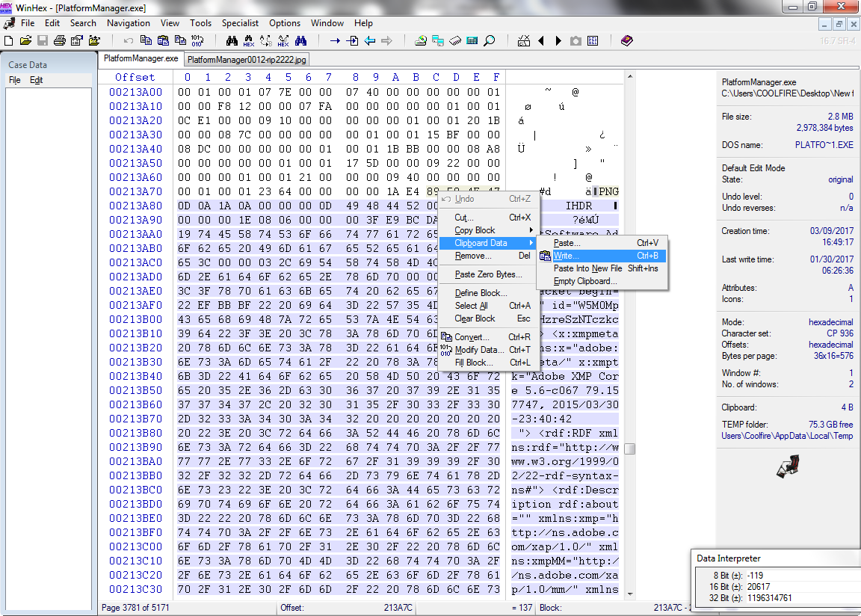
Task: Open Find Text with the black binoculars icon
Action: pos(232,40)
